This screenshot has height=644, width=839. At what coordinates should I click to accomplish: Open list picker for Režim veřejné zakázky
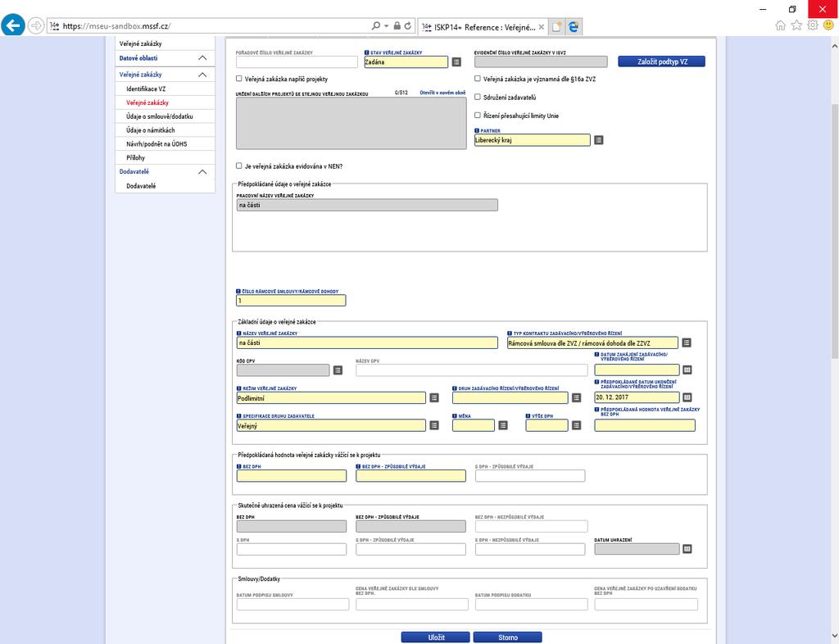coord(434,398)
